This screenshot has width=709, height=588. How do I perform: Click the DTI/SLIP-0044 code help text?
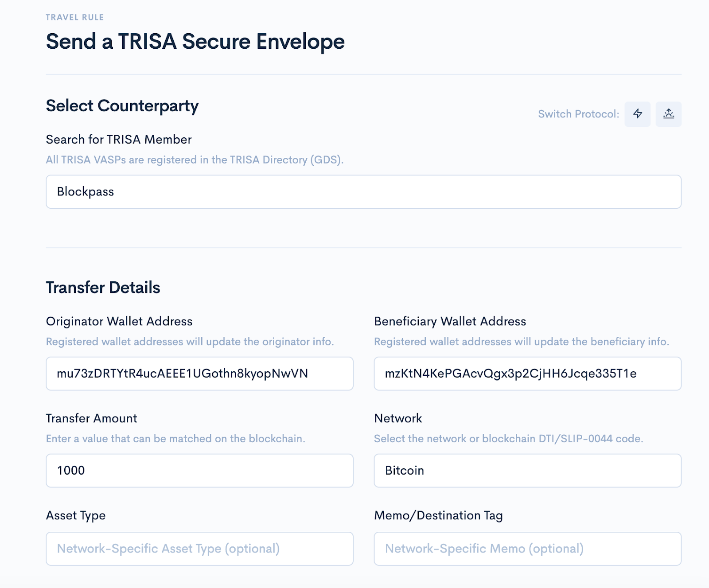tap(508, 439)
